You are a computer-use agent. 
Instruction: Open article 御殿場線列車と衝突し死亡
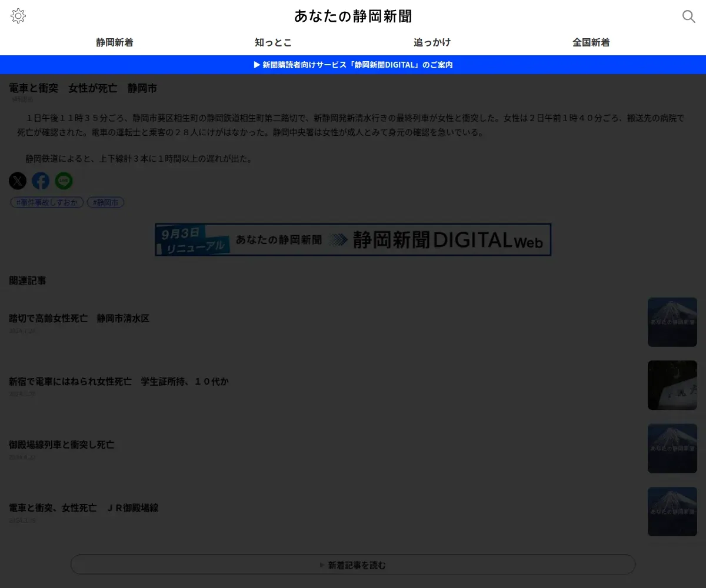(x=62, y=445)
